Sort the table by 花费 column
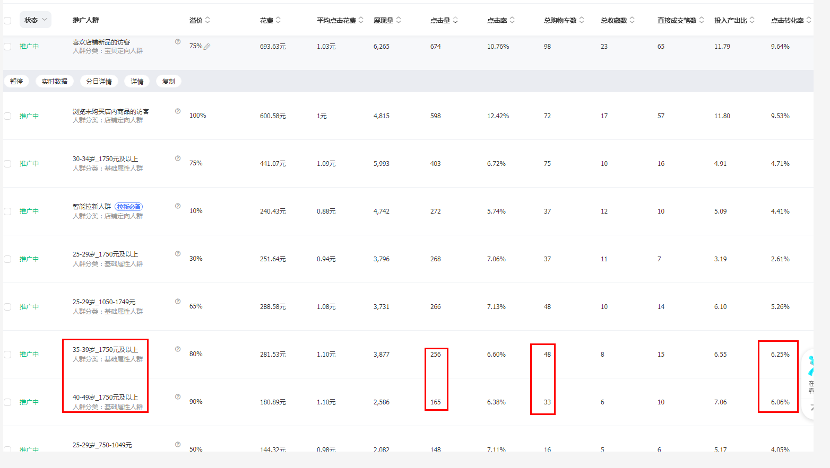Screen dimensions: 830x468 tap(277, 20)
